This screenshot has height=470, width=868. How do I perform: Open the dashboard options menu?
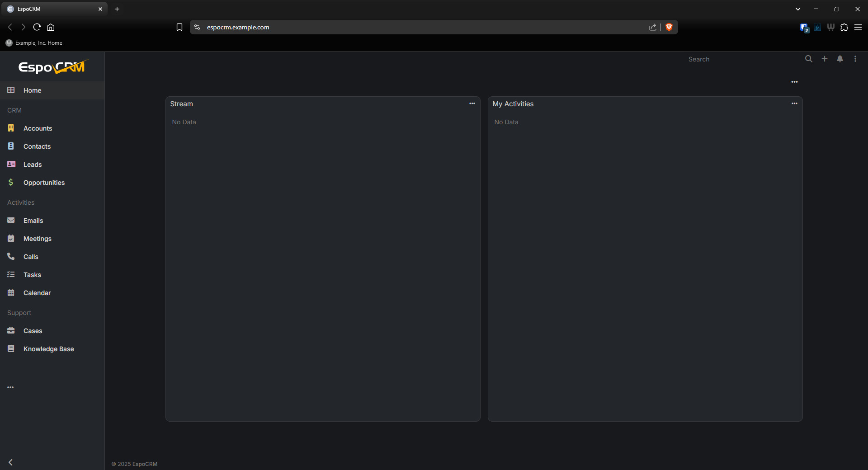[794, 82]
